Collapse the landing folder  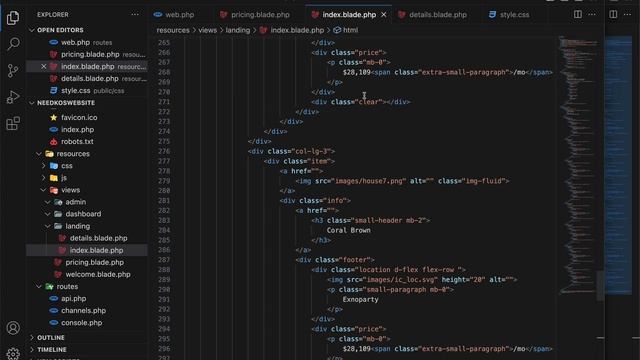coord(78,226)
